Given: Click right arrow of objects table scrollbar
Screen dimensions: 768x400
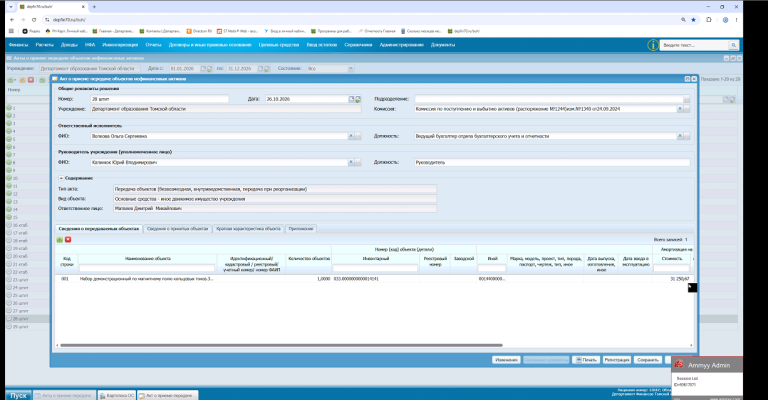Looking at the screenshot, I should tap(691, 345).
